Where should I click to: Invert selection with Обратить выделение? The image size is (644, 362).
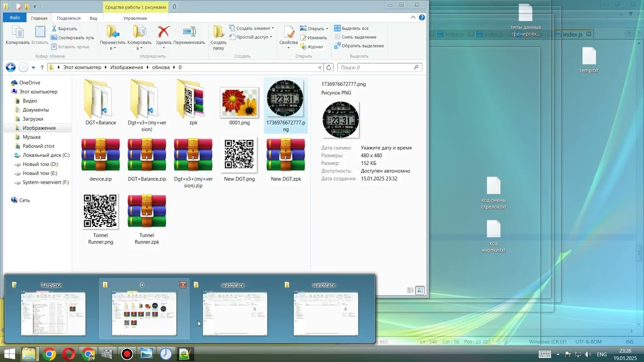point(359,46)
